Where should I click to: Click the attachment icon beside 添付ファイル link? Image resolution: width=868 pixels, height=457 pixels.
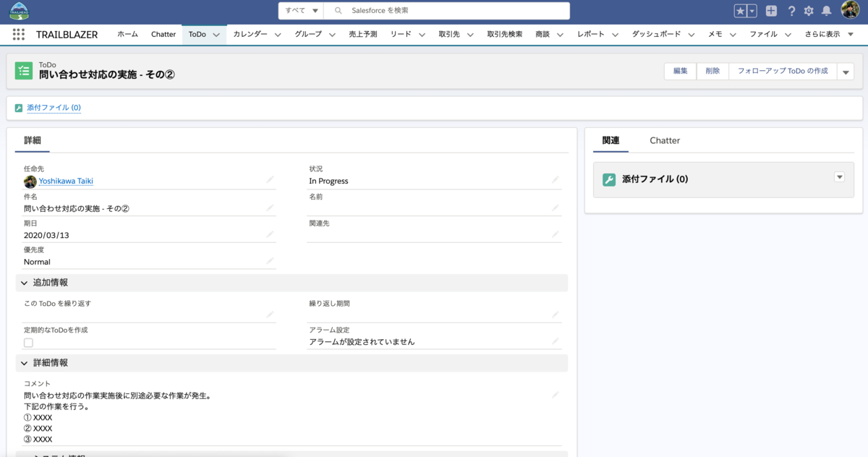pos(18,107)
